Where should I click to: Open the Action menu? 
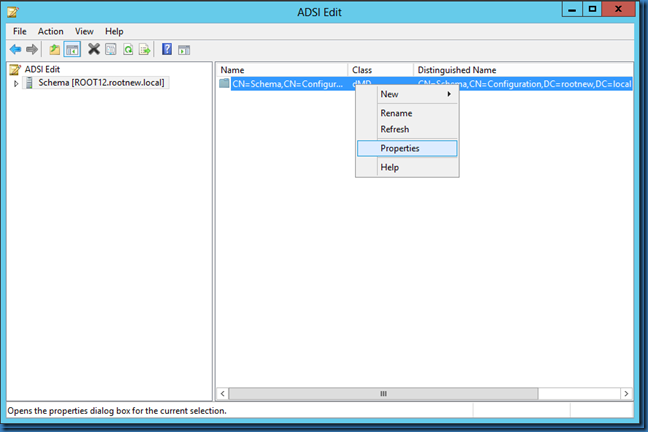[x=50, y=31]
